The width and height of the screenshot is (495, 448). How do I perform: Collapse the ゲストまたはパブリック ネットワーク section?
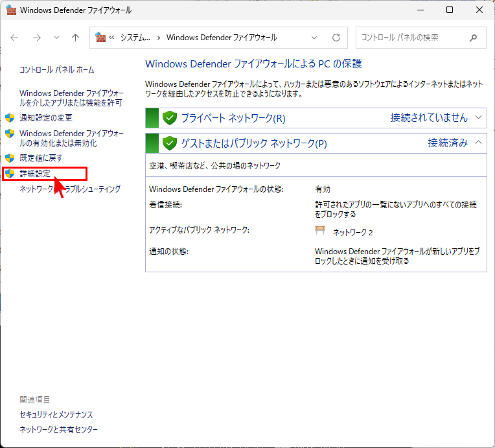[x=479, y=143]
